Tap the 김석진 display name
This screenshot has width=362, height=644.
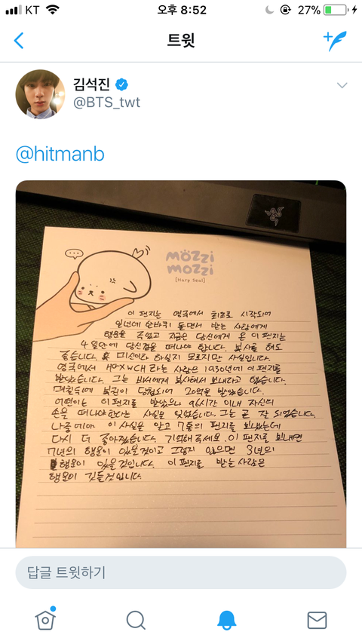pos(91,84)
